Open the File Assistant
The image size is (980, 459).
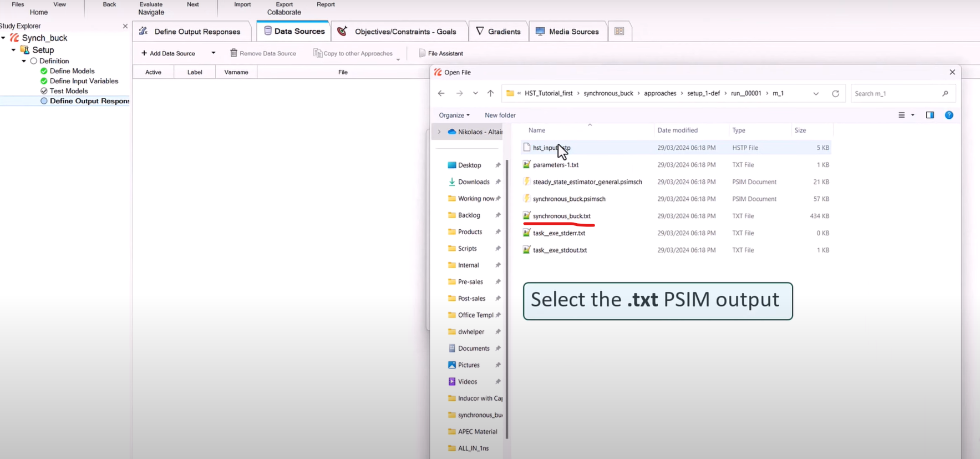(x=441, y=53)
